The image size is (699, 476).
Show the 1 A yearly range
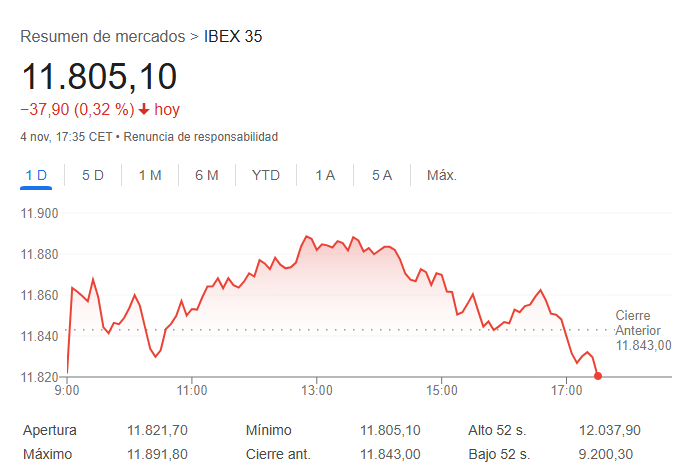(x=325, y=175)
